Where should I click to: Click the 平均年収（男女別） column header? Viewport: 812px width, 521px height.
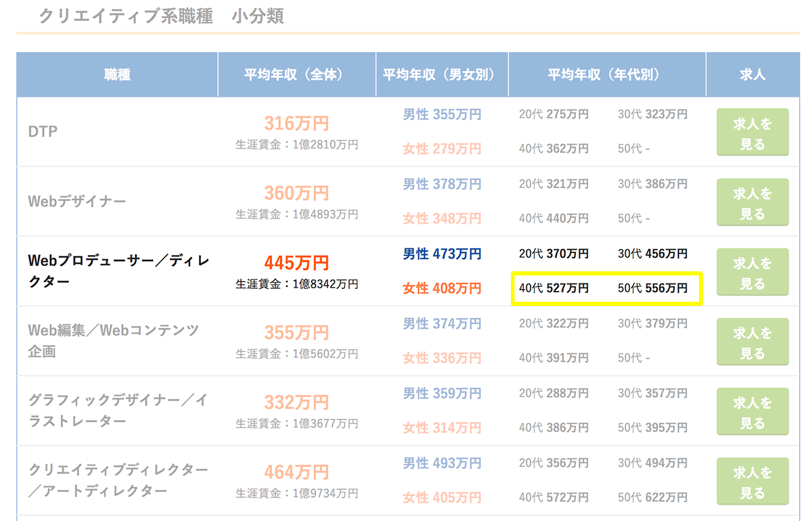click(442, 74)
